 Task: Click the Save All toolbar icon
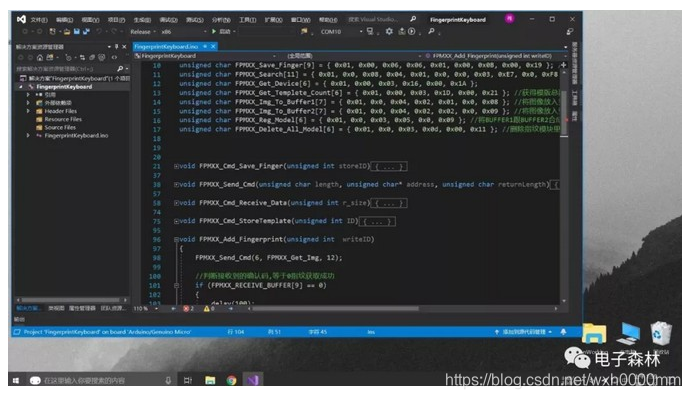86,32
